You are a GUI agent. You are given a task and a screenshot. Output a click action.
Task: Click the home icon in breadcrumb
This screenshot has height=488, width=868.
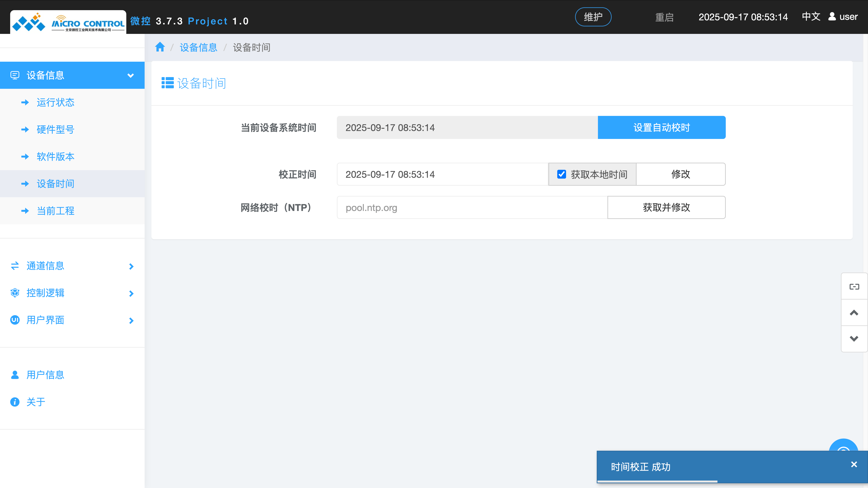click(x=160, y=47)
